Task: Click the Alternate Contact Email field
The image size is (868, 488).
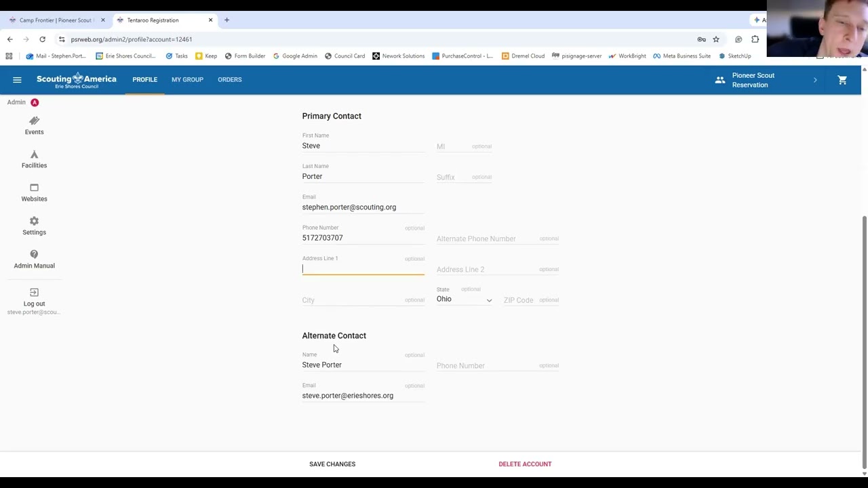Action: (363, 396)
